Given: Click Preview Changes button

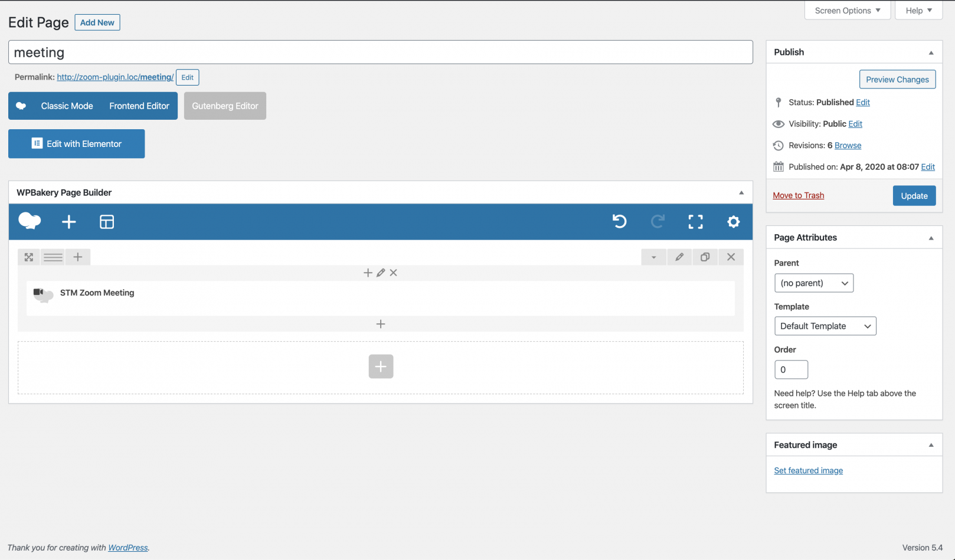Looking at the screenshot, I should coord(897,80).
